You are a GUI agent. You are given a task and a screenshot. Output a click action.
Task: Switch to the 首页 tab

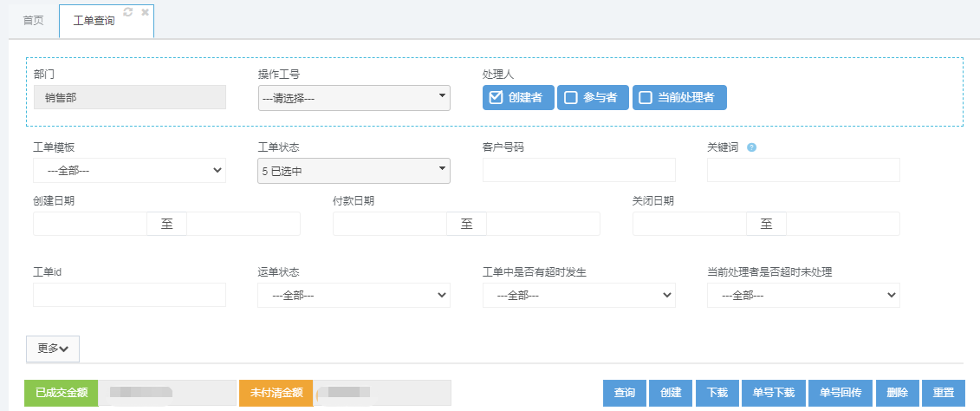33,20
